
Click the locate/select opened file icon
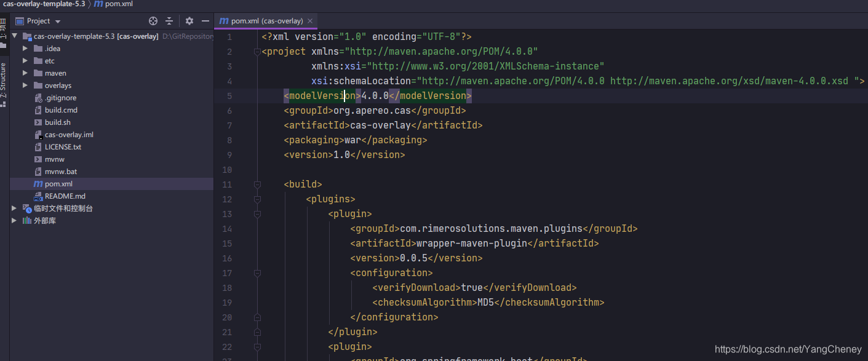pos(153,21)
